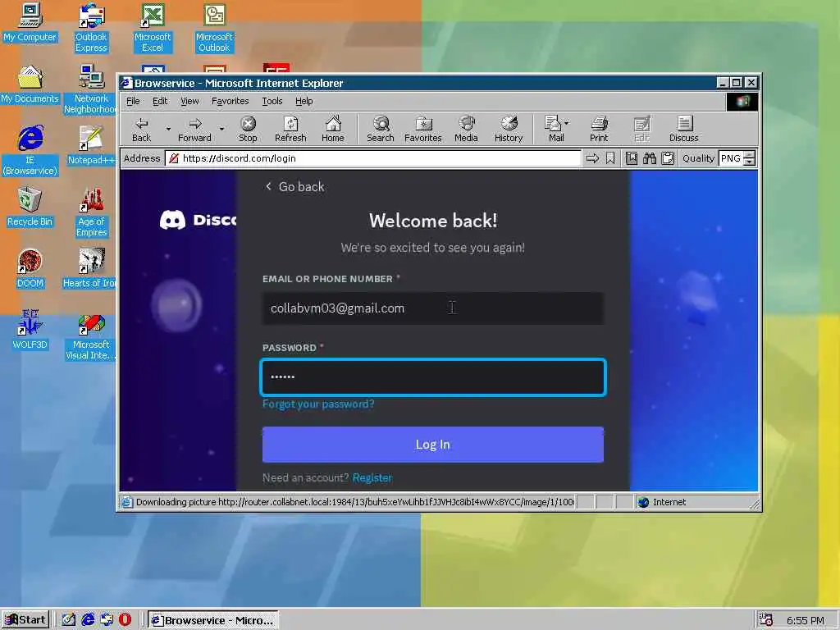Viewport: 840px width, 630px height.
Task: Open the Help menu
Action: [x=304, y=101]
